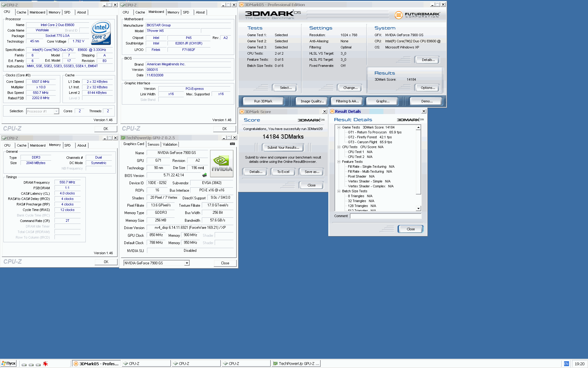The height and width of the screenshot is (368, 588).
Task: Click the Result Details vertical scrollbar track
Action: click(x=418, y=168)
